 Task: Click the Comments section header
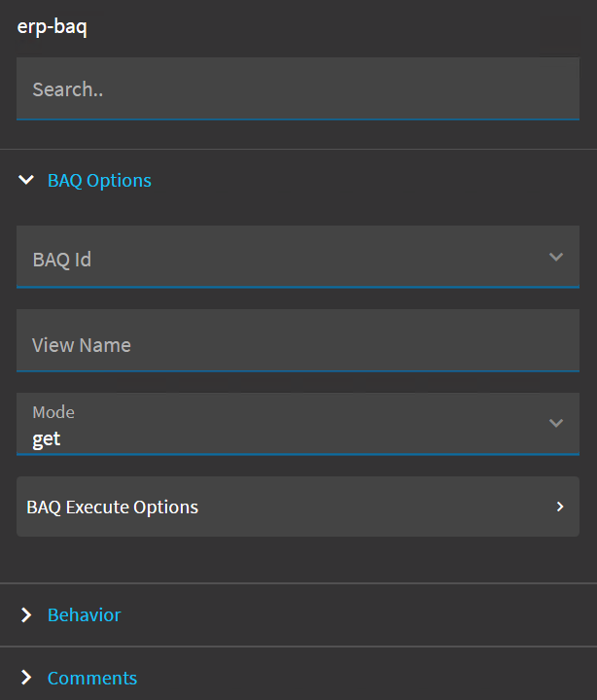pos(92,679)
